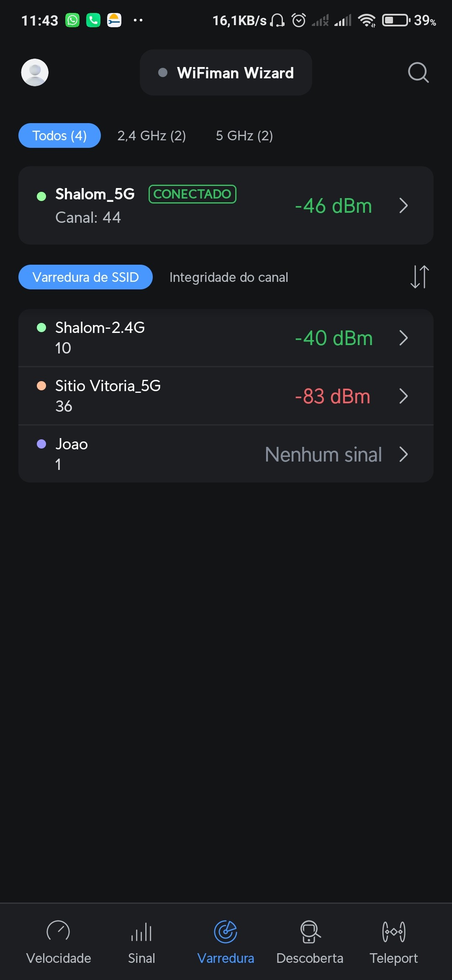The width and height of the screenshot is (452, 980).
Task: Switch to Integridade do canal tab
Action: tap(229, 277)
